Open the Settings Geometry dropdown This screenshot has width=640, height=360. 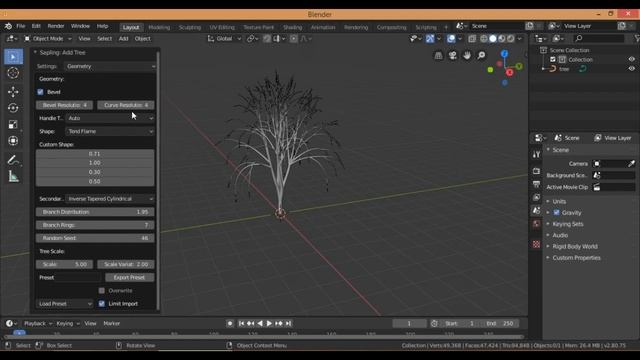[x=111, y=66]
